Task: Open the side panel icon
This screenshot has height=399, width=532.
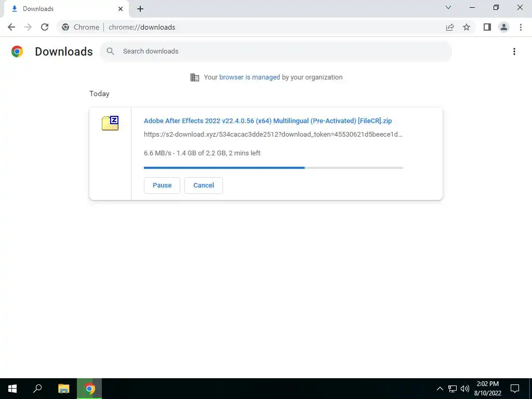Action: [x=487, y=27]
